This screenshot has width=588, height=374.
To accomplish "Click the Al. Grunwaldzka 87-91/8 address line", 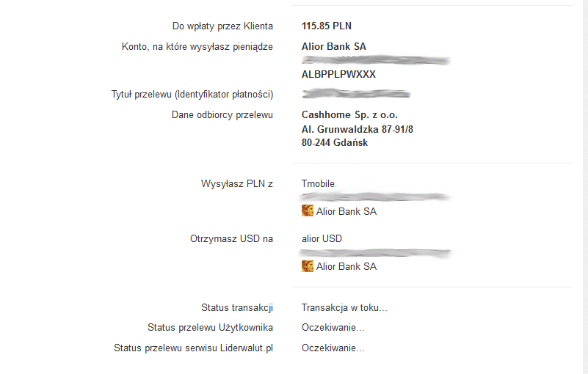I will click(x=357, y=129).
